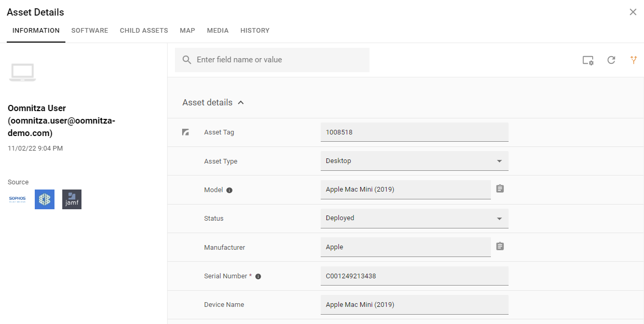The height and width of the screenshot is (324, 644).
Task: Click the Asset Tag input field
Action: coord(414,132)
